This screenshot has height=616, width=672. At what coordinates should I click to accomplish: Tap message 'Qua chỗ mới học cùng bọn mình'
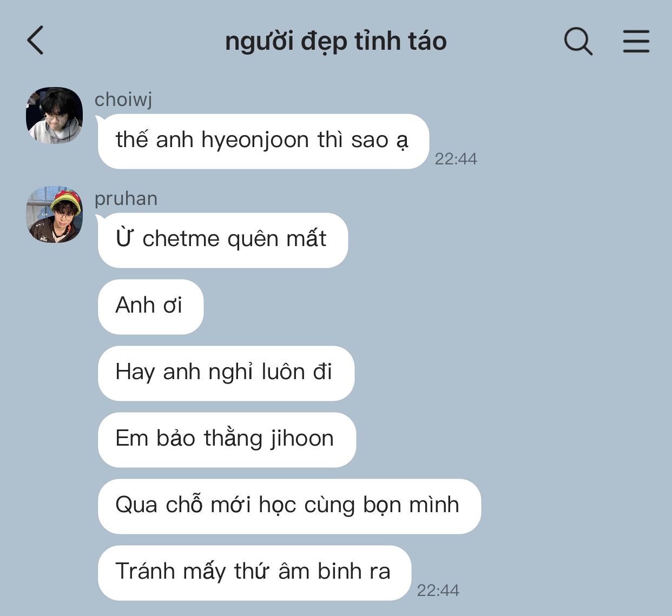tap(289, 506)
